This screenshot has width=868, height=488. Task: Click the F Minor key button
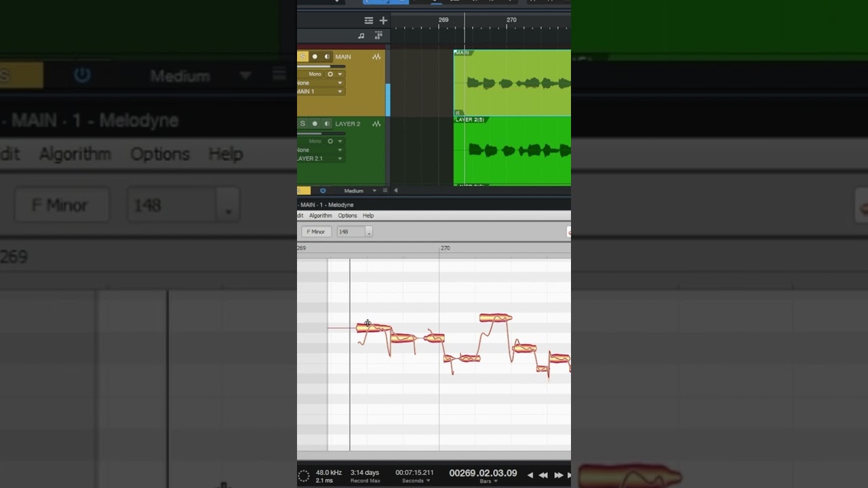316,232
